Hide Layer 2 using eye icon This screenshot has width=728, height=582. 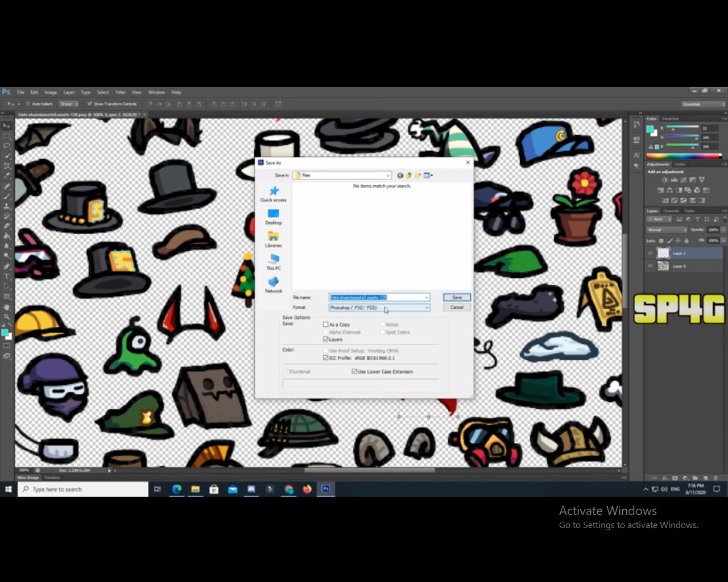pyautogui.click(x=650, y=253)
